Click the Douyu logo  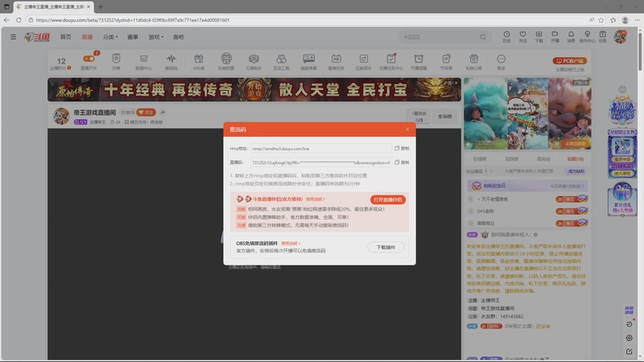pos(37,37)
